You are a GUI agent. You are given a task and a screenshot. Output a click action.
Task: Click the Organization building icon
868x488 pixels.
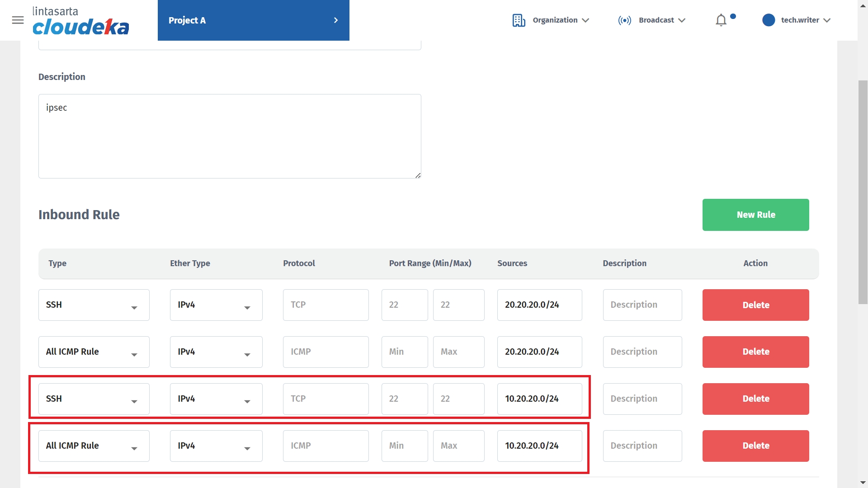519,20
